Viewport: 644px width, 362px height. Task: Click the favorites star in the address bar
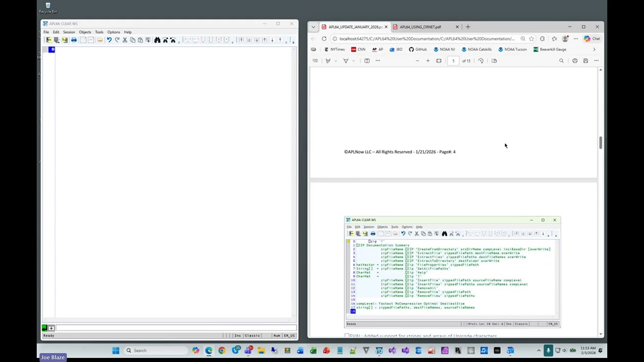click(x=531, y=39)
